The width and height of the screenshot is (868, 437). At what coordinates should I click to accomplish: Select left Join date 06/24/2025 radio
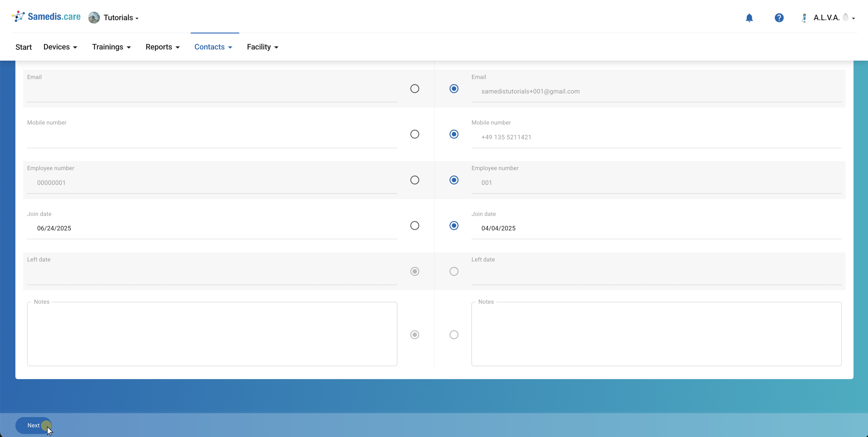[x=415, y=225]
